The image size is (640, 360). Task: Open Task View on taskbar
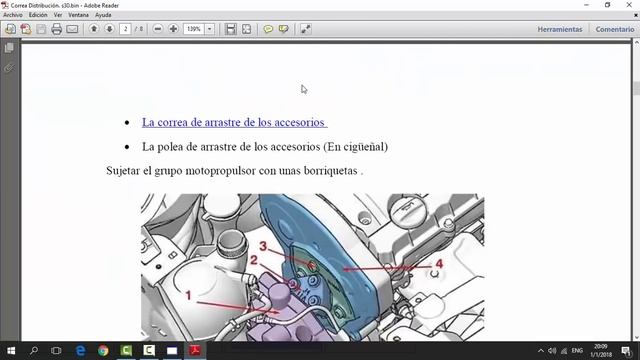[56, 351]
